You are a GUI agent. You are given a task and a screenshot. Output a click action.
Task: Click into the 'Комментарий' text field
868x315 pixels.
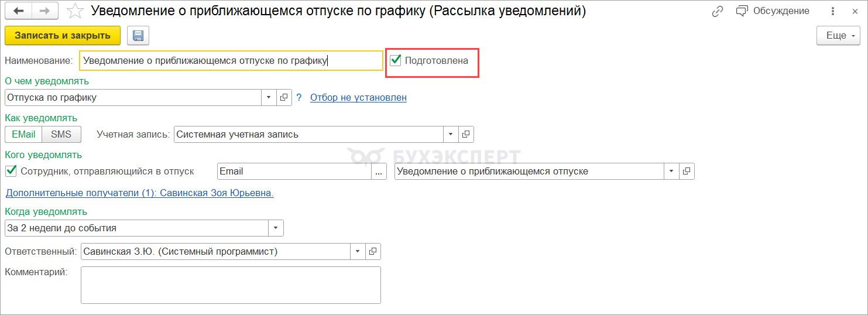(231, 285)
